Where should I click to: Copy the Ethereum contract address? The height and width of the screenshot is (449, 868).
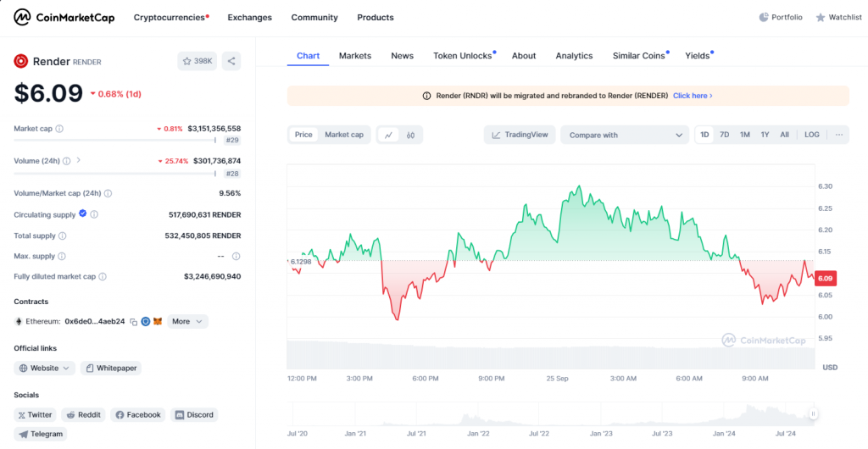[x=133, y=321]
